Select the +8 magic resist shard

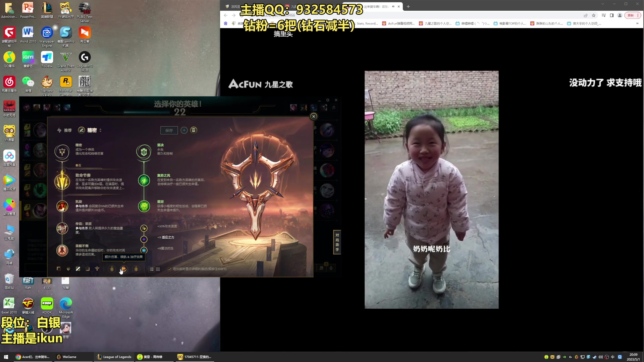[x=144, y=250]
